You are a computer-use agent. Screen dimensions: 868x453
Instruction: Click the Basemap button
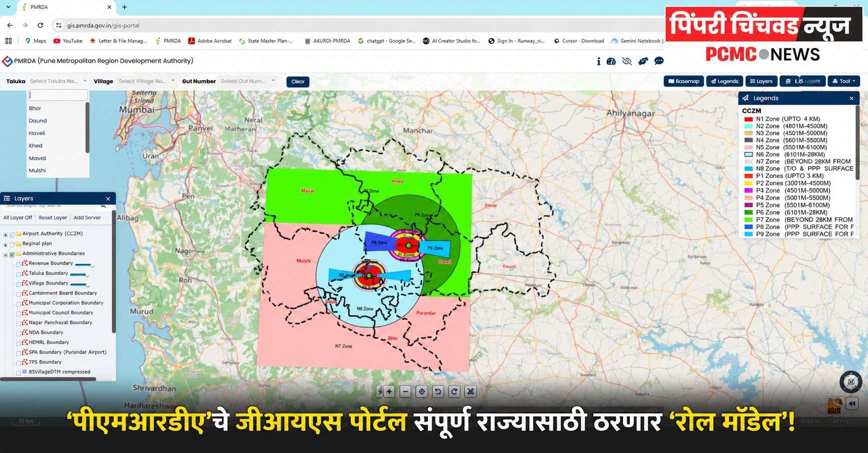click(x=683, y=81)
